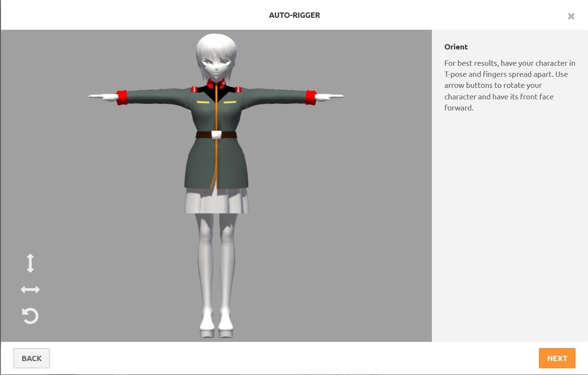This screenshot has height=375, width=588.
Task: Click the circular rotate reset icon
Action: 30,316
